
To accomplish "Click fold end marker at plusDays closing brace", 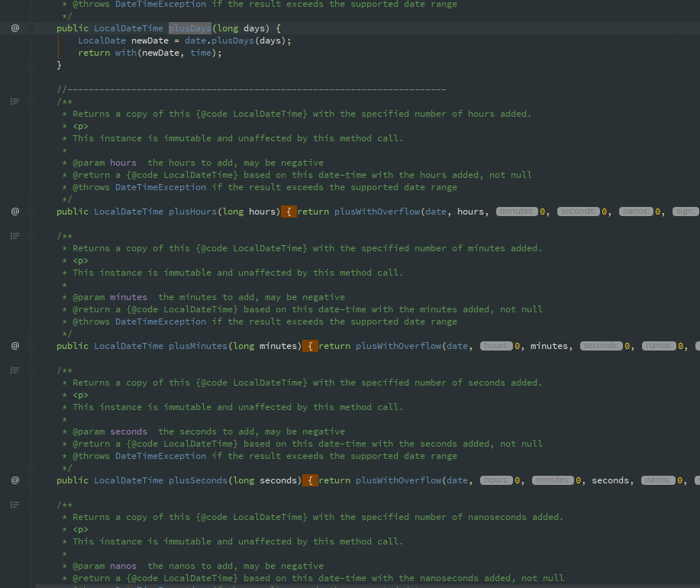I will [x=31, y=65].
